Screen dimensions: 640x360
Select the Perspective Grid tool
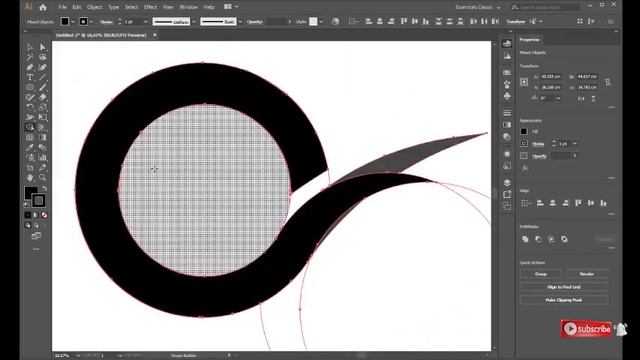(x=42, y=127)
